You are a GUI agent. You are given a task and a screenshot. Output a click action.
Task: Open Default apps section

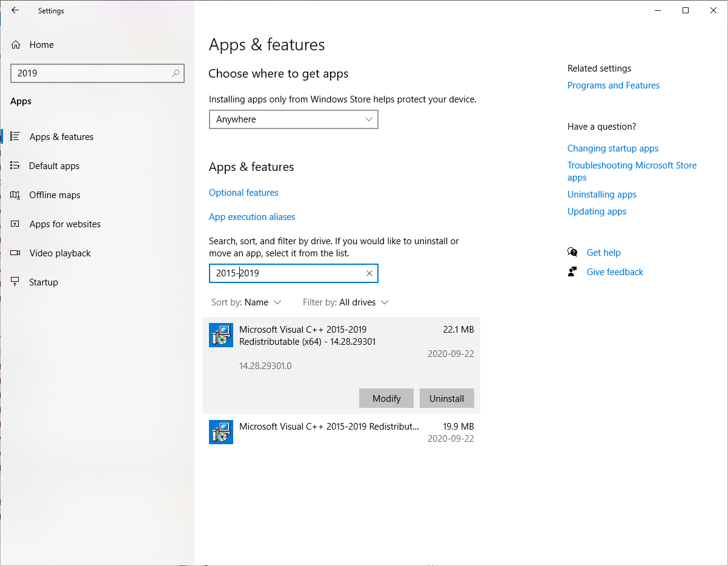[54, 166]
